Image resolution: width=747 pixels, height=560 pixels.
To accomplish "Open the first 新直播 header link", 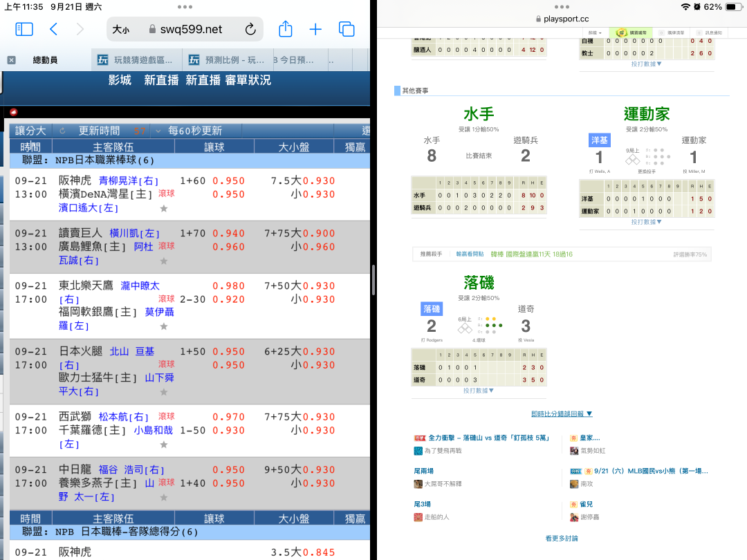I will (161, 80).
